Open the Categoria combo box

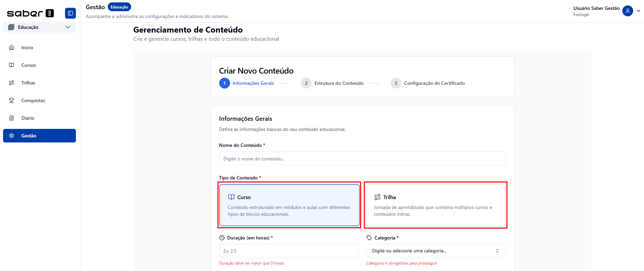[436, 251]
